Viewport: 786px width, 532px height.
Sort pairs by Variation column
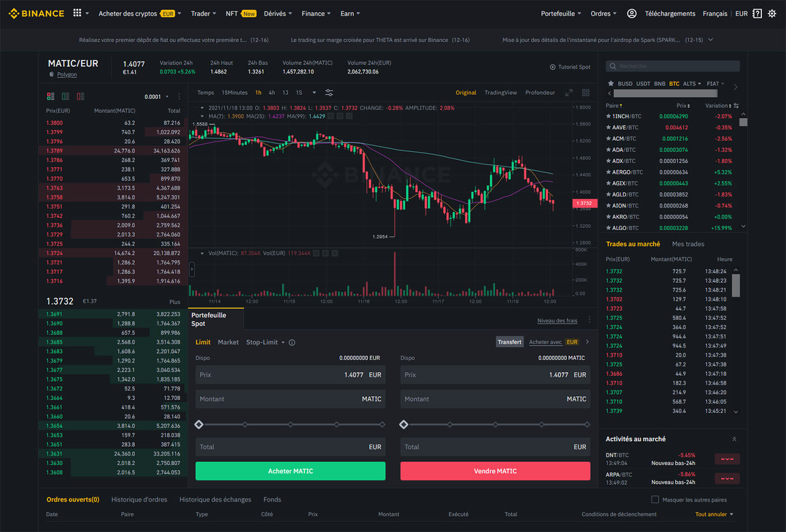[x=718, y=106]
